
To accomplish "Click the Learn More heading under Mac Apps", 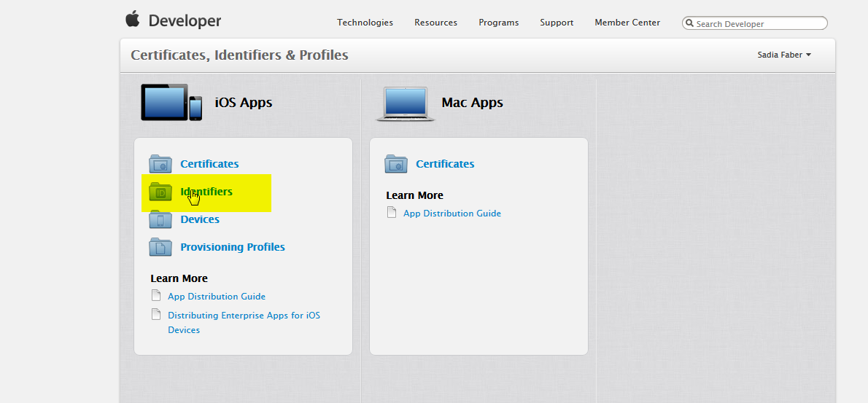I will click(x=414, y=195).
